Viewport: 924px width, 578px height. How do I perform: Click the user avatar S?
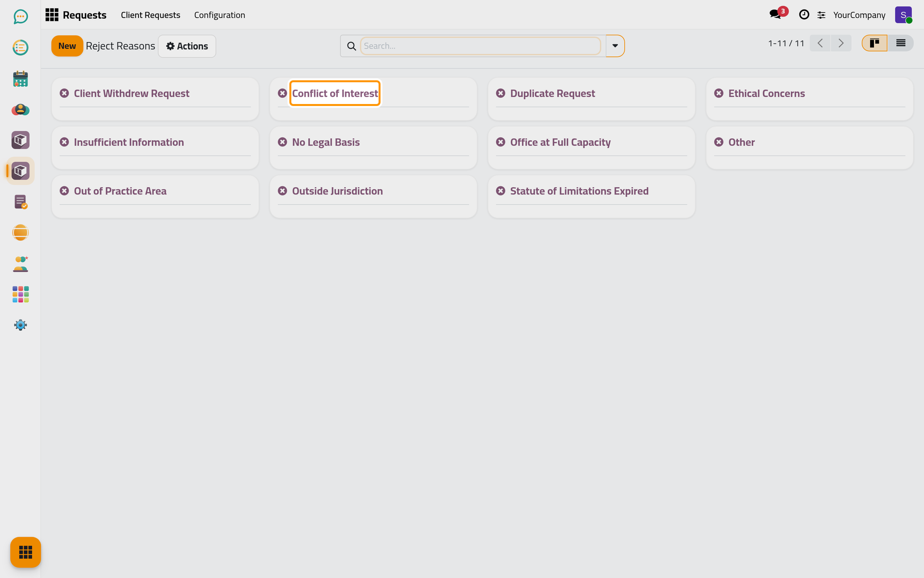point(903,15)
